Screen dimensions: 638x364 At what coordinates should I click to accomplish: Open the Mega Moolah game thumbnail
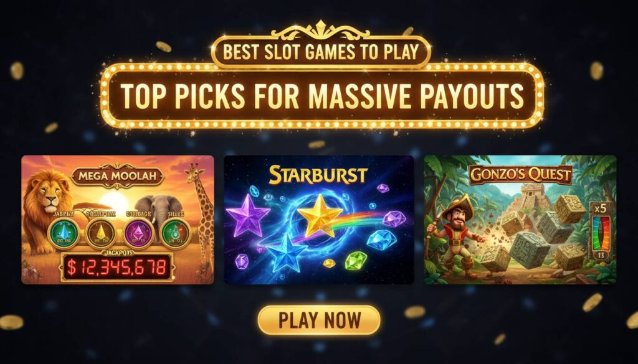click(x=118, y=220)
